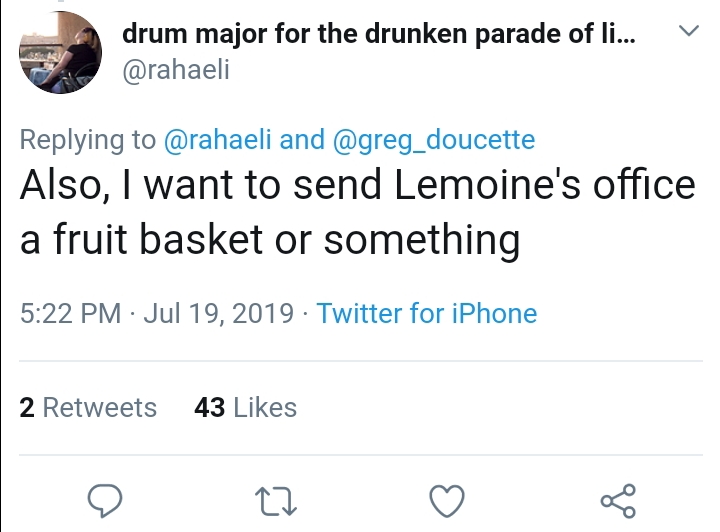Open the share icon for this tweet
The width and height of the screenshot is (720, 532).
point(618,501)
